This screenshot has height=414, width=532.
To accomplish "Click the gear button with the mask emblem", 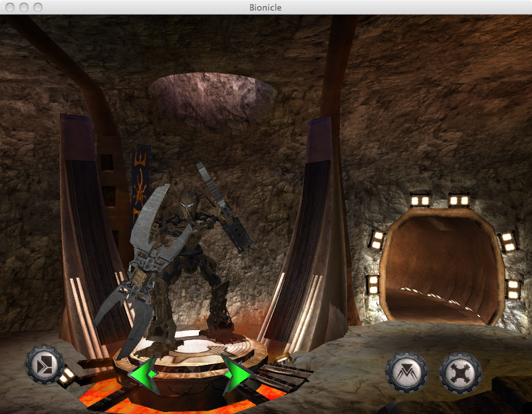I will click(x=406, y=373).
